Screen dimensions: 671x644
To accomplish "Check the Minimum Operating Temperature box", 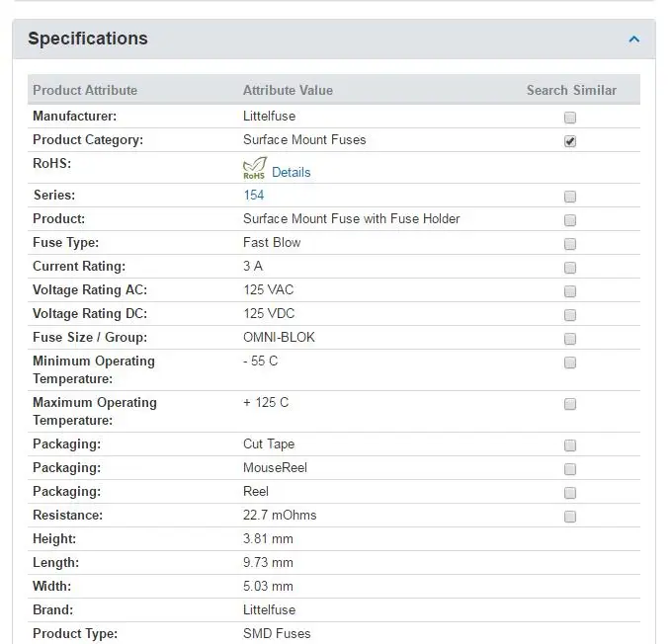I will [x=570, y=362].
